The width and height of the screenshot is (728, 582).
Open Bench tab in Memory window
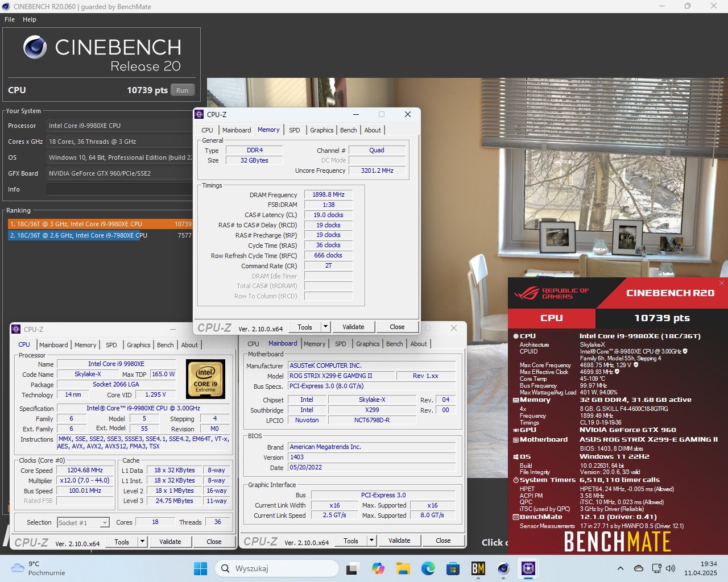coord(348,130)
